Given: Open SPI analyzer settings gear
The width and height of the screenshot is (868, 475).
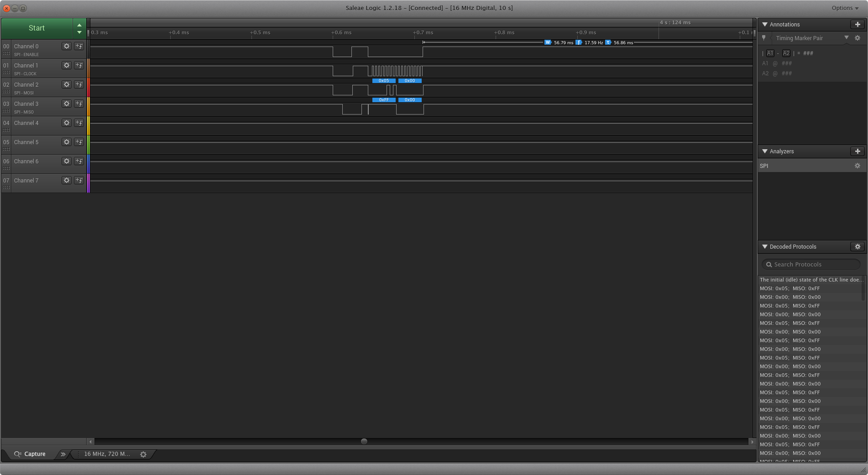Looking at the screenshot, I should click(858, 166).
